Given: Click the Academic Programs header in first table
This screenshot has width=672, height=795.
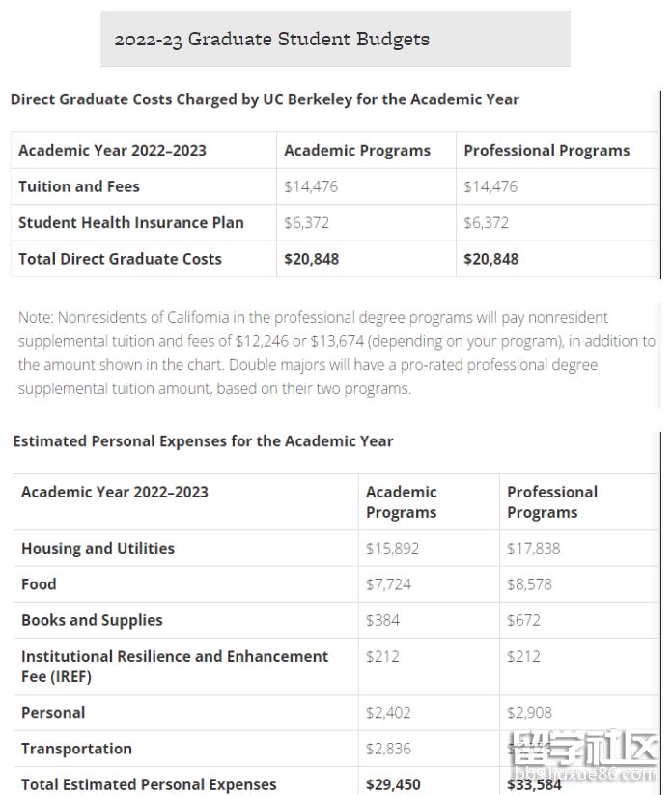Looking at the screenshot, I should pyautogui.click(x=357, y=151).
